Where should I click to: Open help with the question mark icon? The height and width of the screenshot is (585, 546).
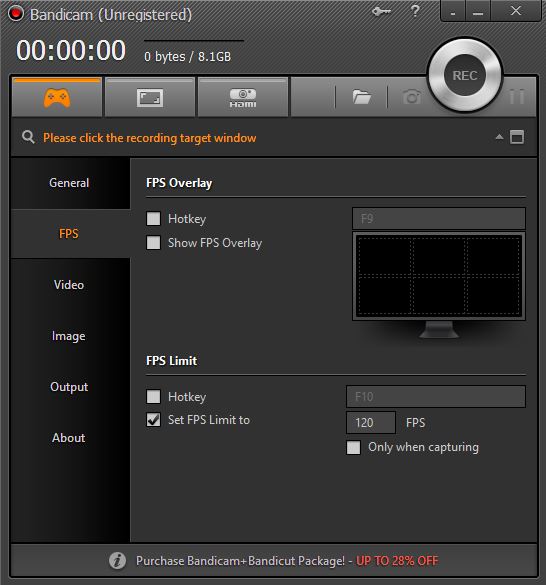click(x=415, y=11)
